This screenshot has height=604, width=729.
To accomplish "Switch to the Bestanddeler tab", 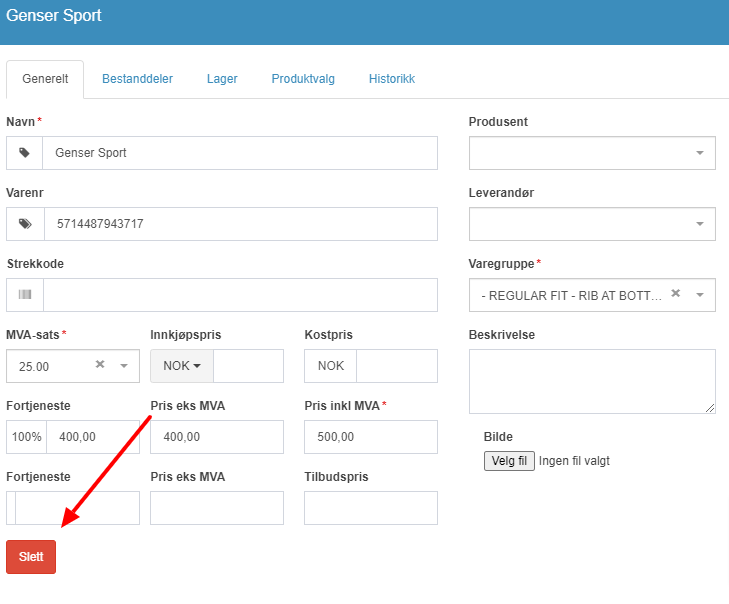I will coord(137,79).
